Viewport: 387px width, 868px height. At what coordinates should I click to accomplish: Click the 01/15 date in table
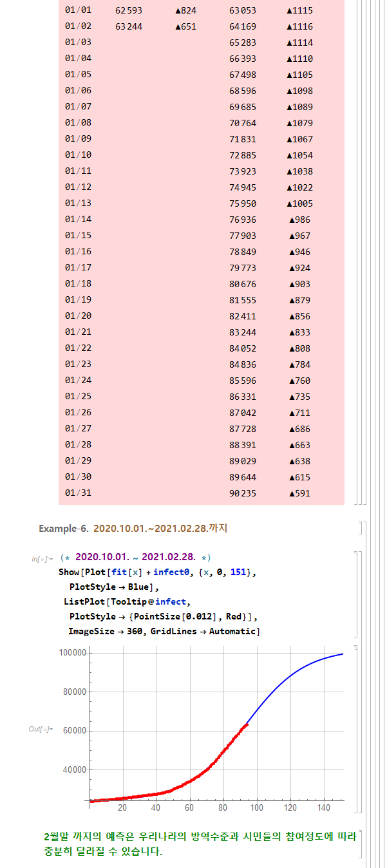pos(78,236)
